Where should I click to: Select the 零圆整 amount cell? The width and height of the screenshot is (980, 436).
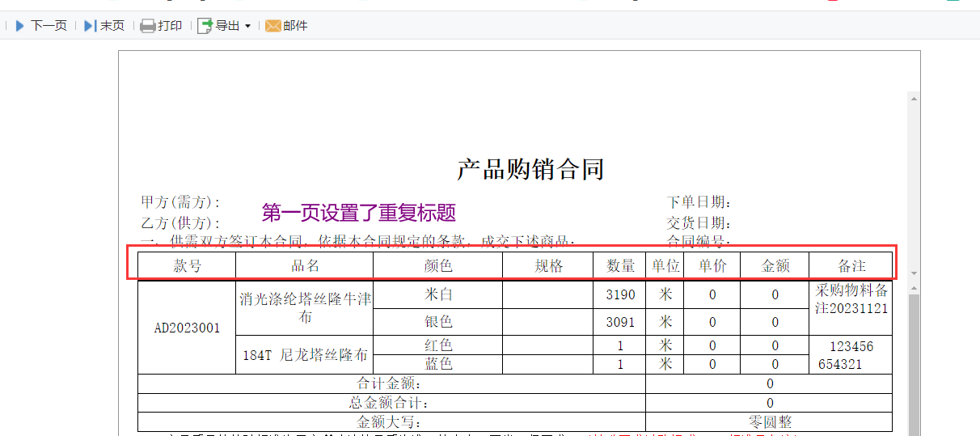[x=769, y=422]
